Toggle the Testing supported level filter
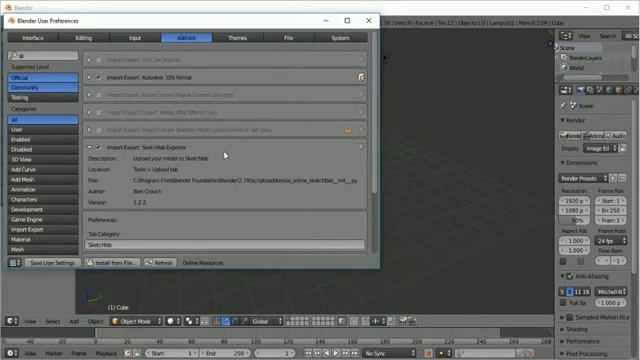Image resolution: width=640 pixels, height=360 pixels. 43,98
